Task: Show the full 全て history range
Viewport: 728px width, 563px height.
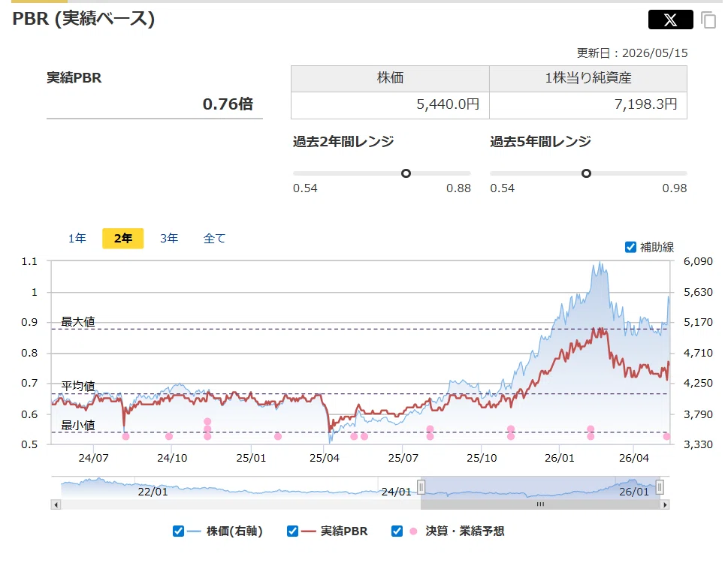Action: 215,239
